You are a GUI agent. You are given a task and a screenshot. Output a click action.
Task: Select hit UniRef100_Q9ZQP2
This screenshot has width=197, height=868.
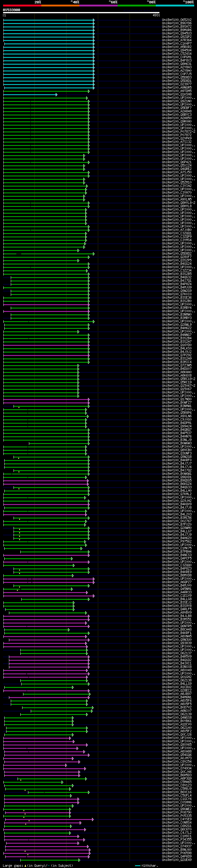(x=177, y=37)
